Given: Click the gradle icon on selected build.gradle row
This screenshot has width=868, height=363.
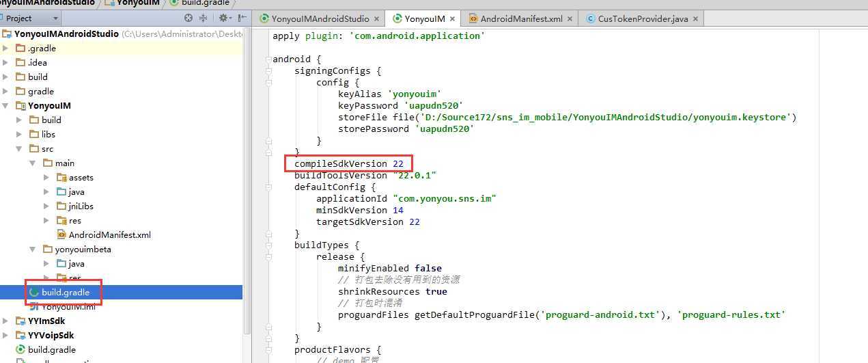Looking at the screenshot, I should [34, 293].
